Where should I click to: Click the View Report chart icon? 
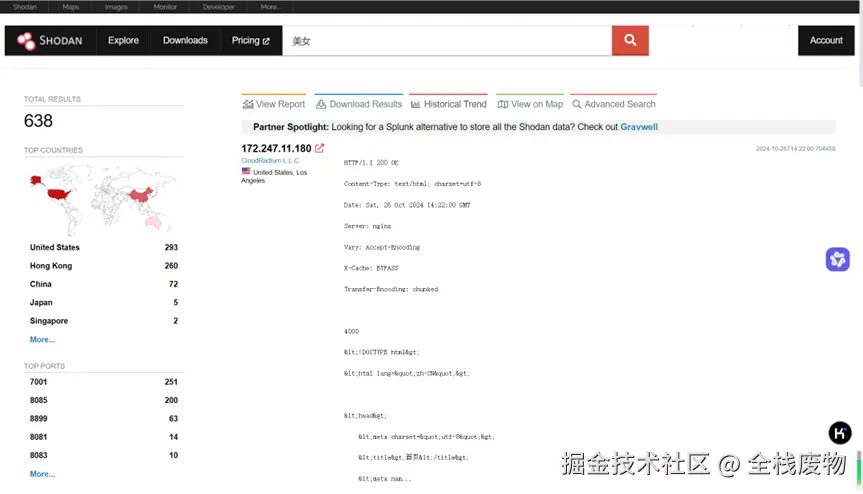(x=248, y=104)
